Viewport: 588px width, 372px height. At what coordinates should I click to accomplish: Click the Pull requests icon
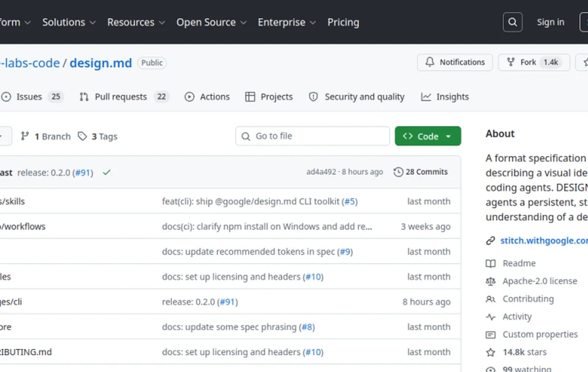point(84,97)
